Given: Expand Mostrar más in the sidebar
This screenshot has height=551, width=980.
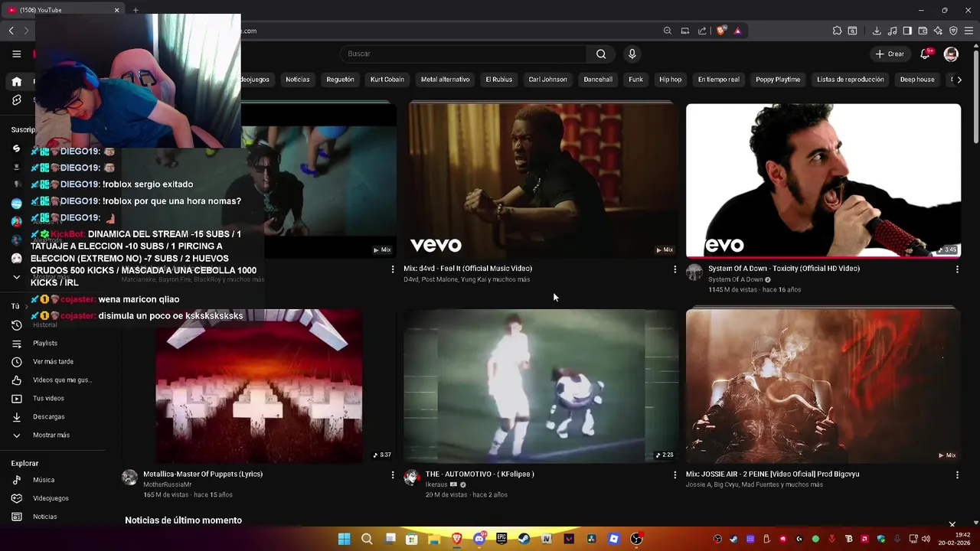Looking at the screenshot, I should (x=51, y=435).
